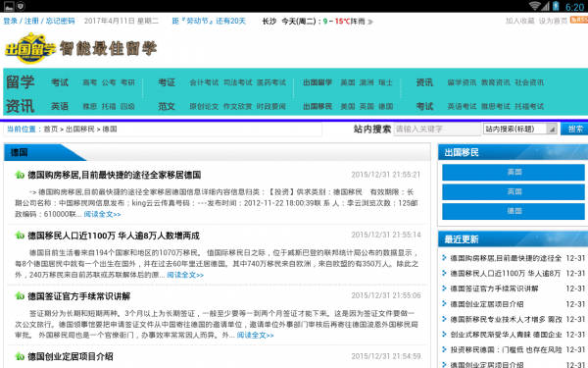
Task: Open 德国 under 出国移民 nav menu
Action: 385,107
